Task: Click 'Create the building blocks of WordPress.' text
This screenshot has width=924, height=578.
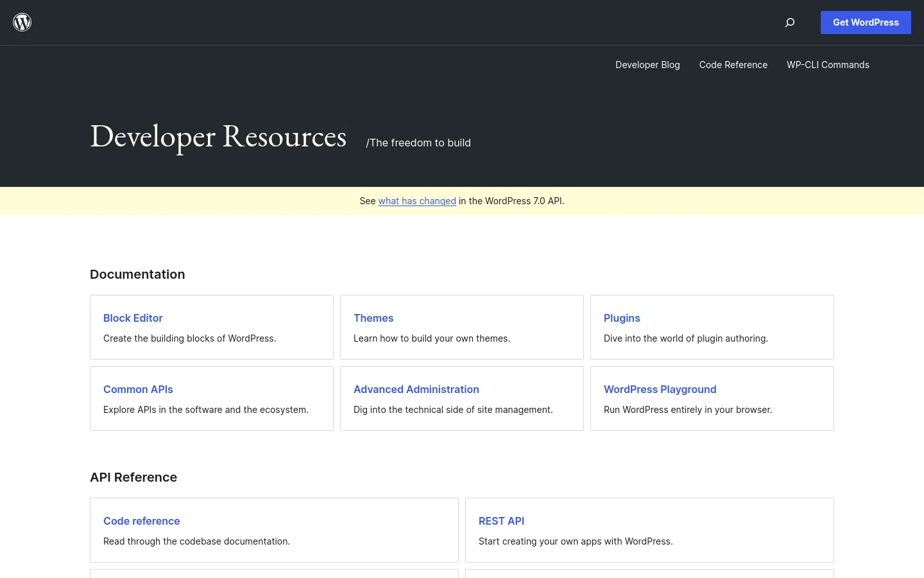Action: point(190,338)
